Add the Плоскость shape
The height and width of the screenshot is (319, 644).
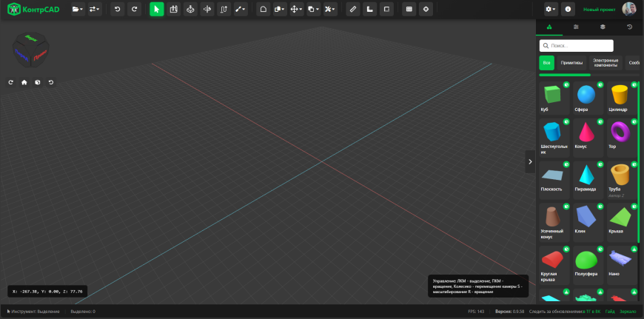click(554, 181)
